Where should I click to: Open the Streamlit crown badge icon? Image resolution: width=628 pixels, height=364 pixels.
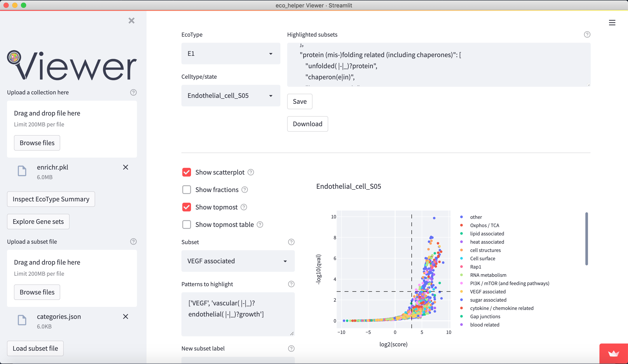[x=613, y=354]
